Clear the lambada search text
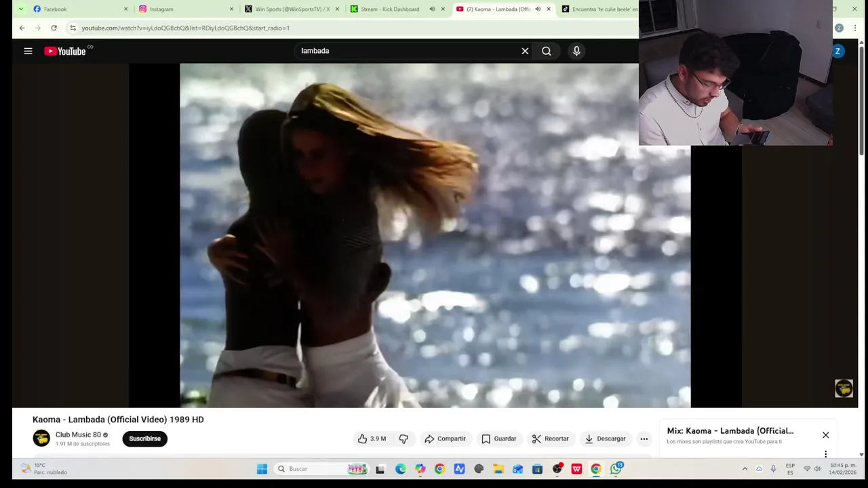This screenshot has height=488, width=868. click(525, 51)
